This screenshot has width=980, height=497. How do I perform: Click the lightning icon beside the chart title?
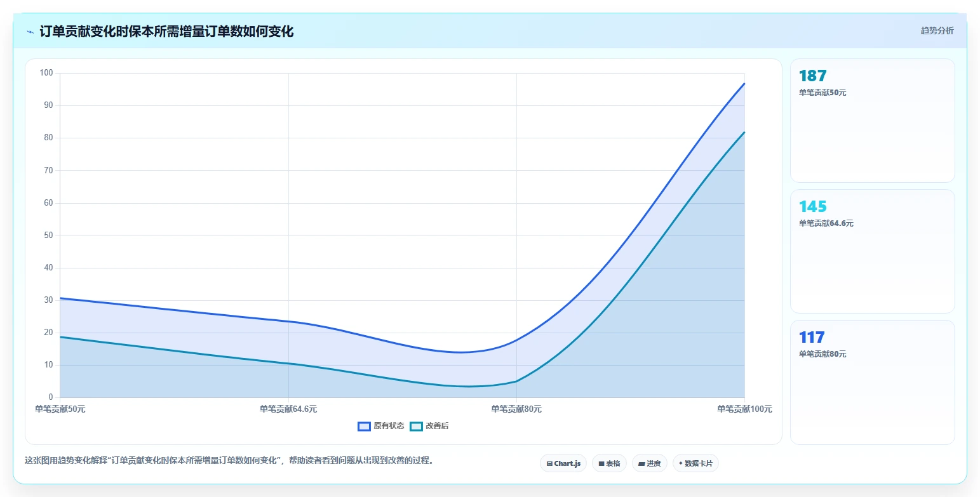[30, 32]
